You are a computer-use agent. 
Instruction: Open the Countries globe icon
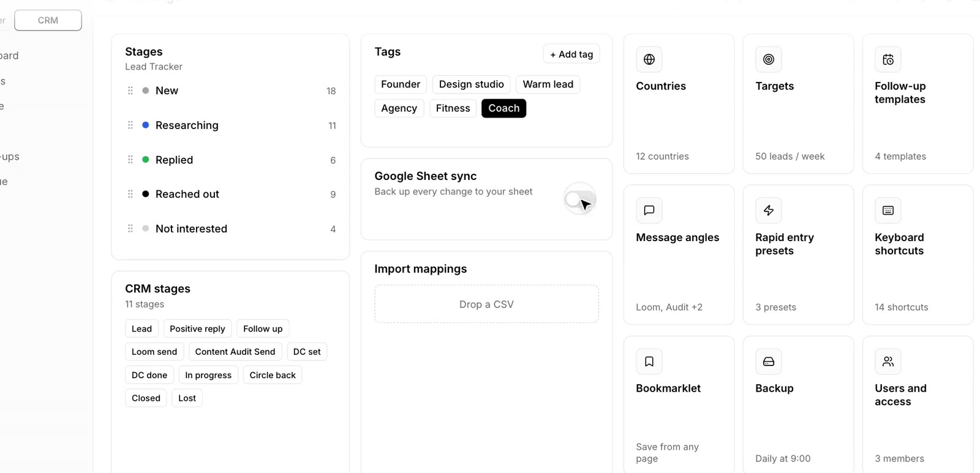click(649, 59)
